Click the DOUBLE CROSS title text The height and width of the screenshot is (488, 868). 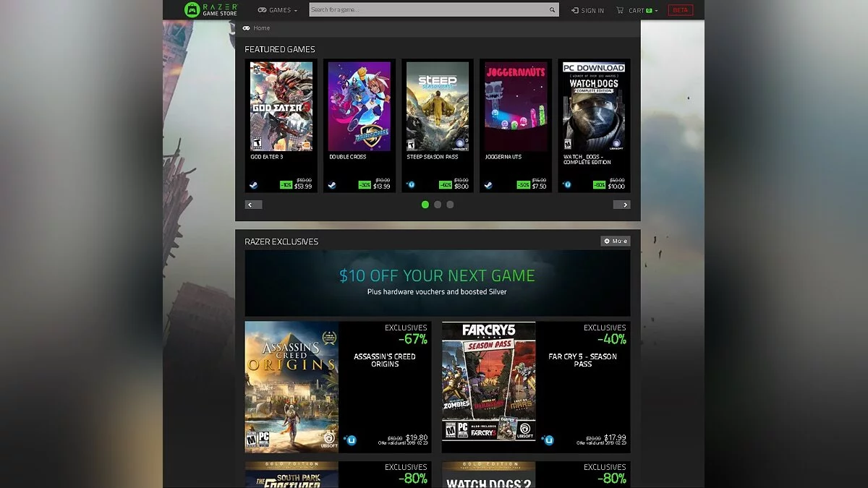(x=348, y=157)
